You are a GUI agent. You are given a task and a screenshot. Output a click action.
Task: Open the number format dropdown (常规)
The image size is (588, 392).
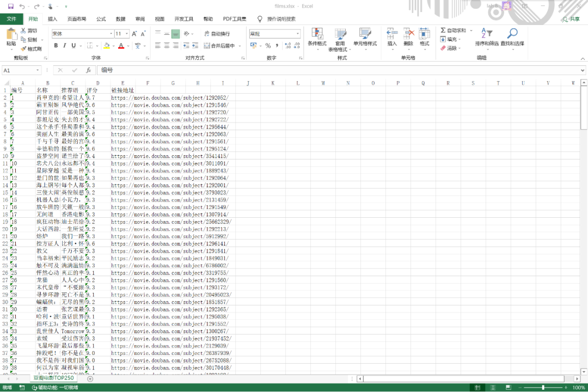[298, 34]
